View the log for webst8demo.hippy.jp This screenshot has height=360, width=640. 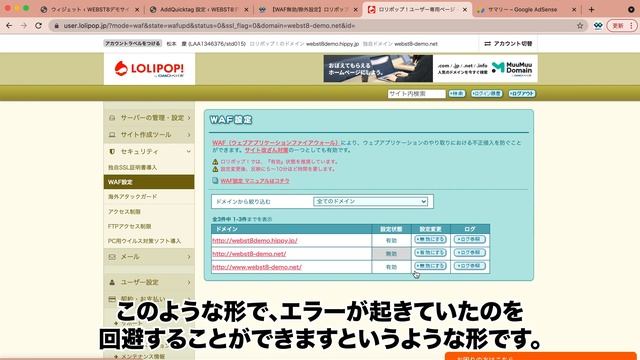coord(469,239)
